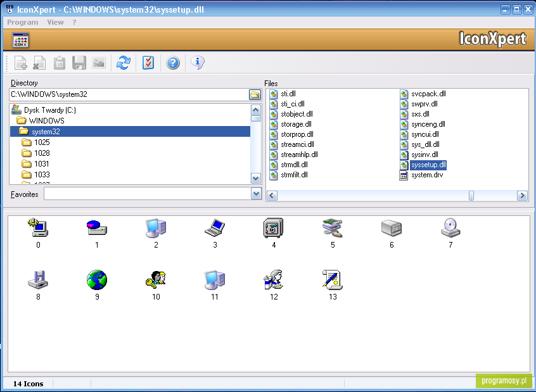Select icon 10, the users with keys
This screenshot has width=536, height=392.
point(156,279)
